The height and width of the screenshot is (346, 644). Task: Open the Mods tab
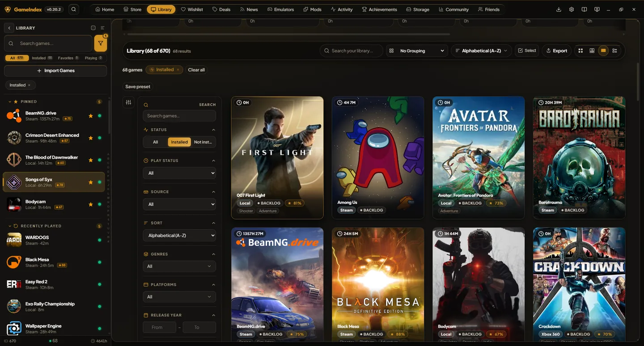[x=312, y=9]
